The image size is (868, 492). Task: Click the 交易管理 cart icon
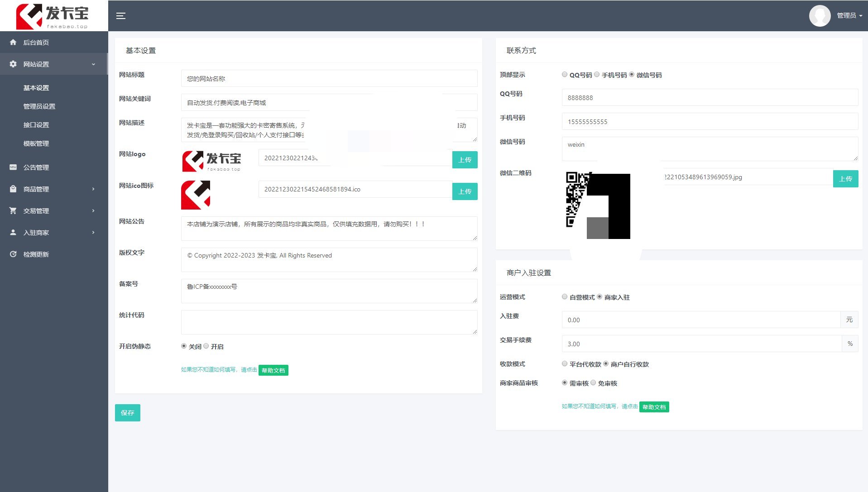pos(13,210)
